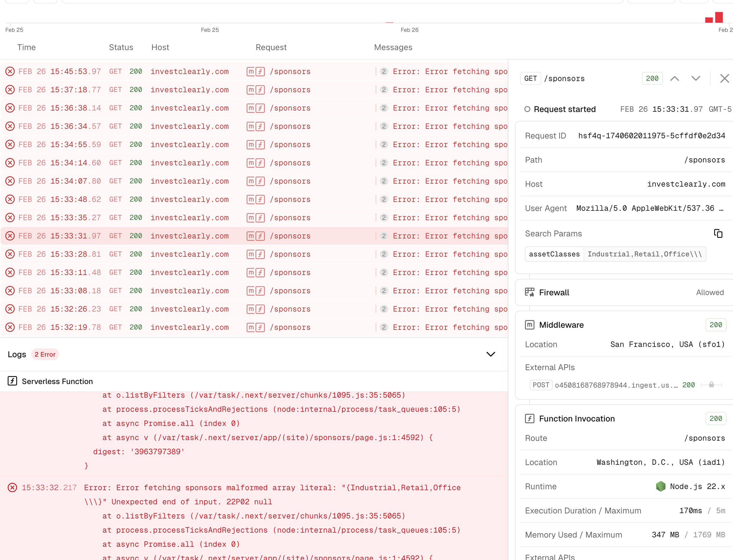The image size is (733, 560).
Task: Click the Firewall icon in details panel
Action: (529, 292)
